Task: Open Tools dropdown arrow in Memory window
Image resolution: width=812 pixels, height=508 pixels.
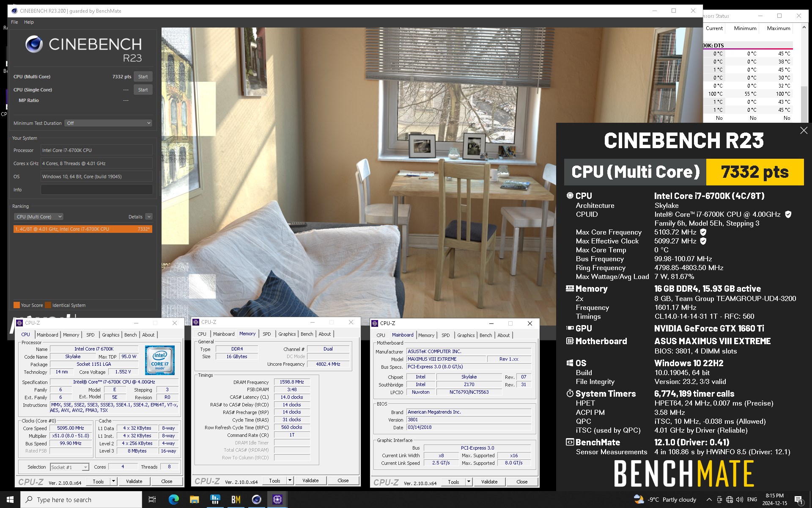Action: [x=290, y=480]
